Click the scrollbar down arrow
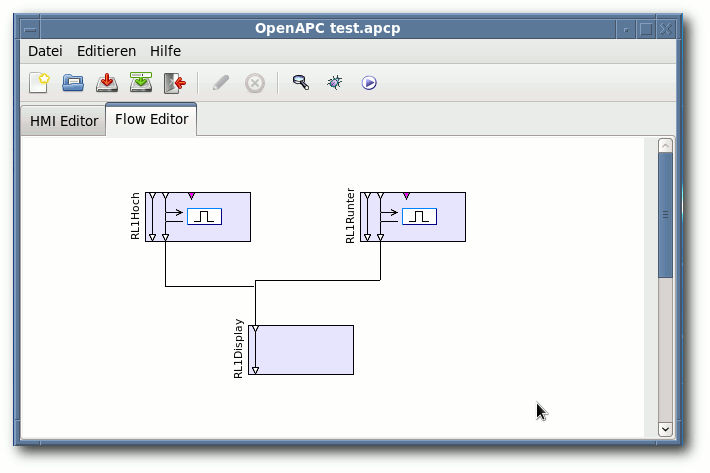The width and height of the screenshot is (710, 473). (x=665, y=429)
